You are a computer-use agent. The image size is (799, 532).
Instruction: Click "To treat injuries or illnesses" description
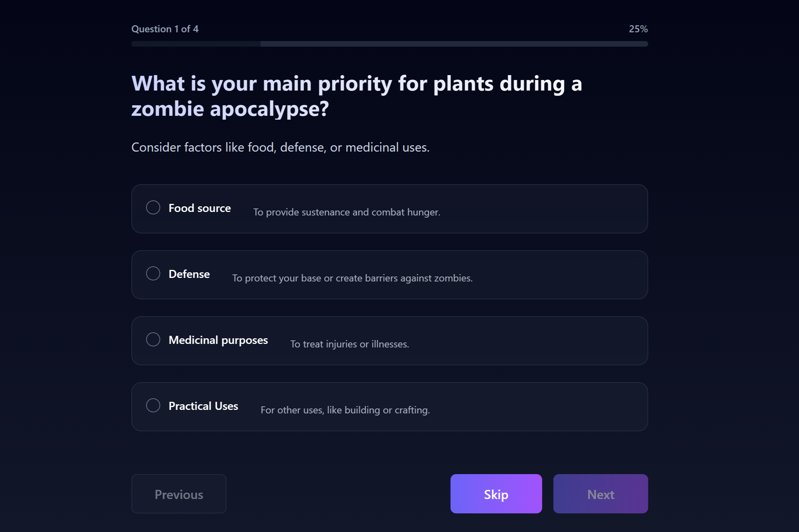coord(349,344)
